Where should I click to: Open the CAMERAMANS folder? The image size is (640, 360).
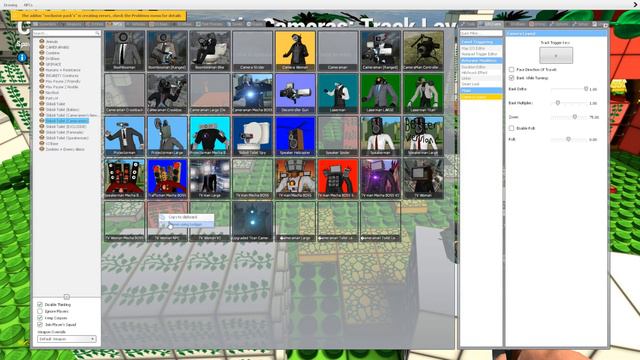[x=57, y=47]
